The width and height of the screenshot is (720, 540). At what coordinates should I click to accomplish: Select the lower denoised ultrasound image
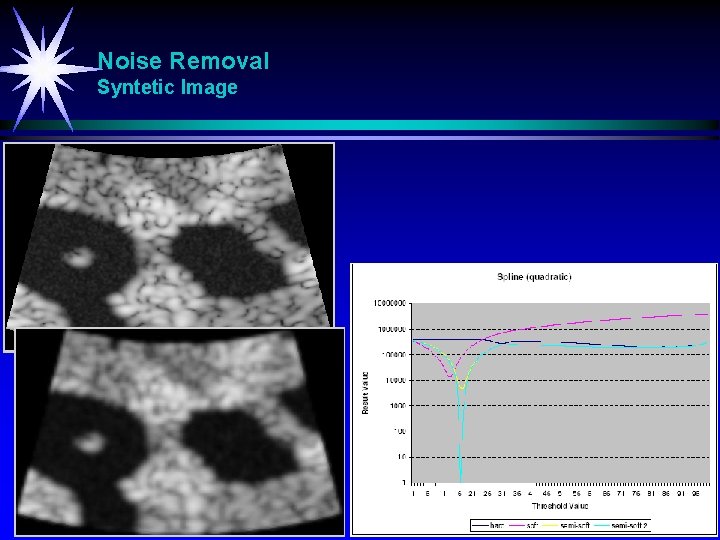[180, 432]
